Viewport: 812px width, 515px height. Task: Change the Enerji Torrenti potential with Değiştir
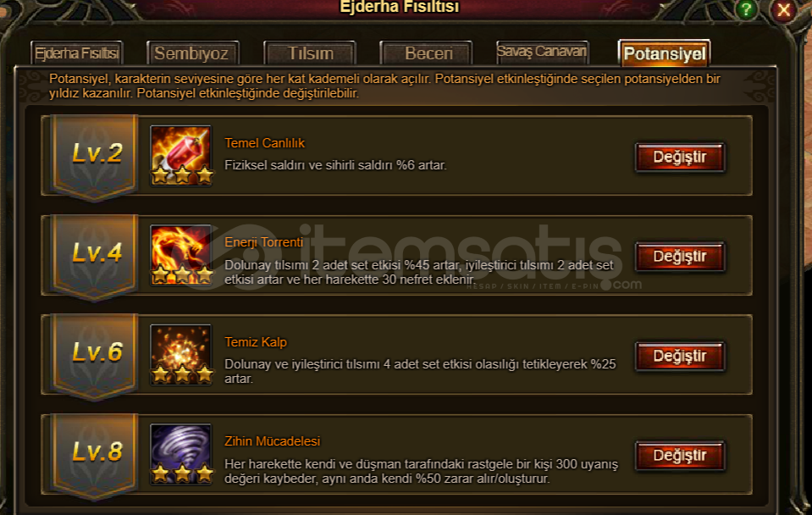(680, 257)
